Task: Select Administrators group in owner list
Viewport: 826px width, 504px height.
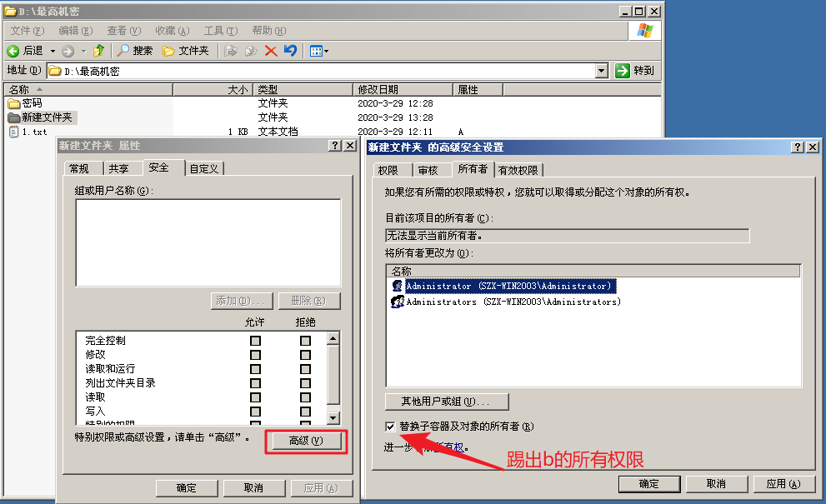Action: click(507, 302)
